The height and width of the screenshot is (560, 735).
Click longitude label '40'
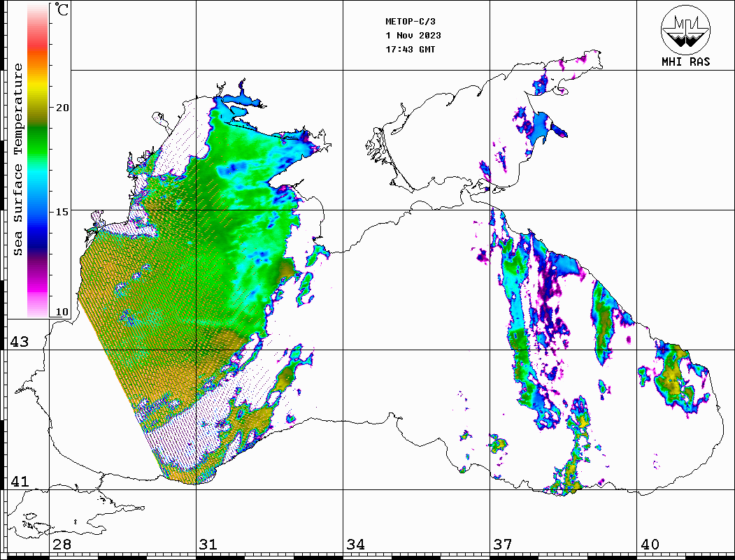[649, 545]
